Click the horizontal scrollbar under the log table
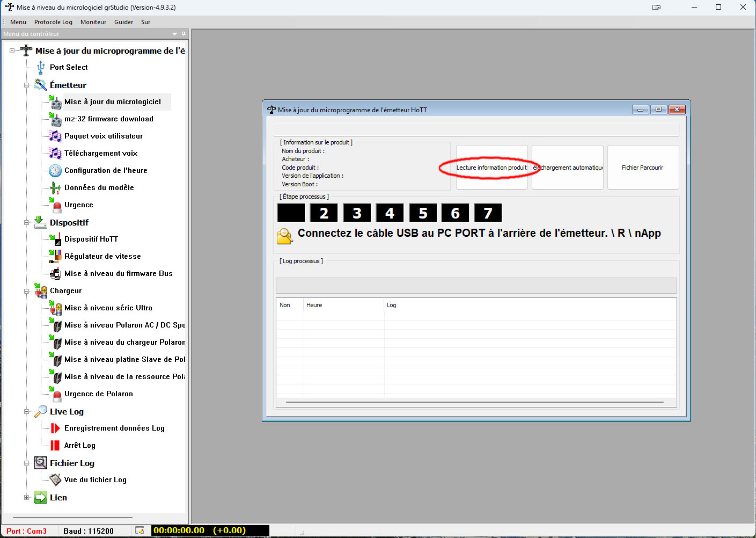The width and height of the screenshot is (756, 538). pos(474,402)
